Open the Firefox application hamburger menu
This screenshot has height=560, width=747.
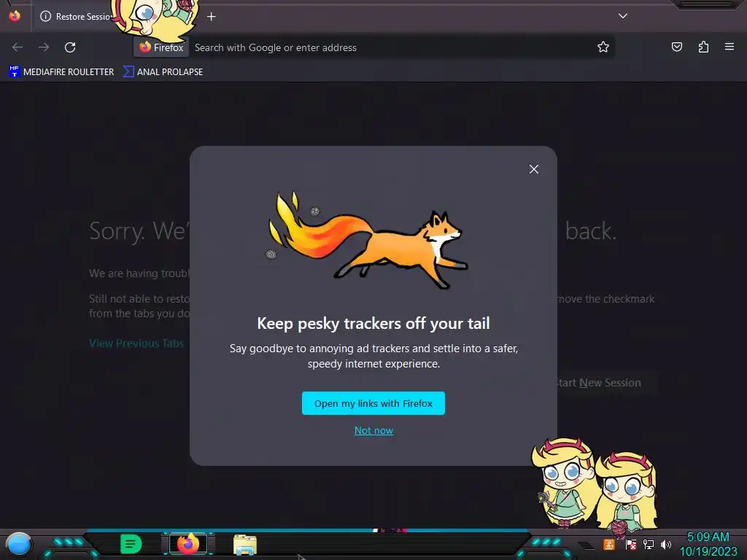coord(729,47)
